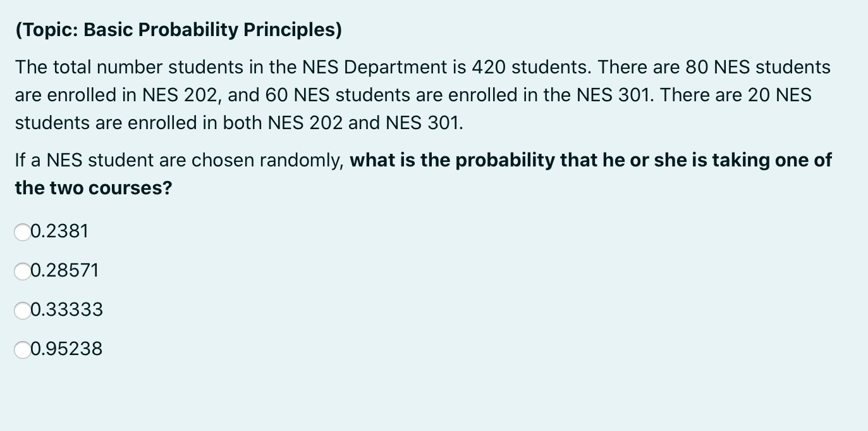Screen dimensions: 868x431
Task: Select the radio button for 0.95238
Action: tap(21, 349)
